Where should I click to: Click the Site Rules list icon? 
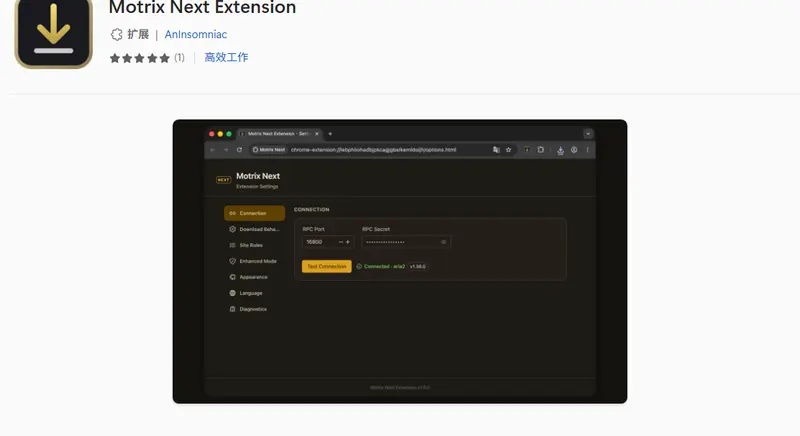[232, 245]
